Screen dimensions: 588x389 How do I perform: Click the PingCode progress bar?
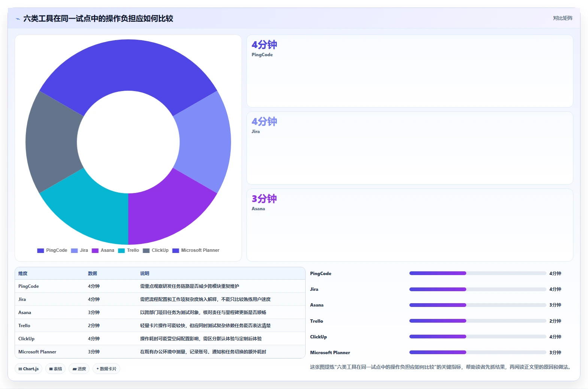478,273
